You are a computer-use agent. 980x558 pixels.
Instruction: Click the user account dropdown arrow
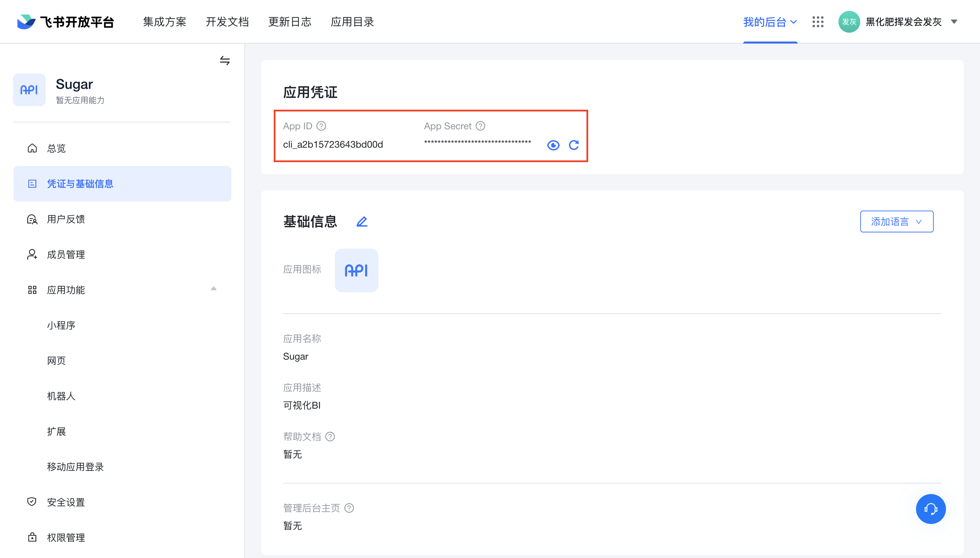click(x=957, y=21)
